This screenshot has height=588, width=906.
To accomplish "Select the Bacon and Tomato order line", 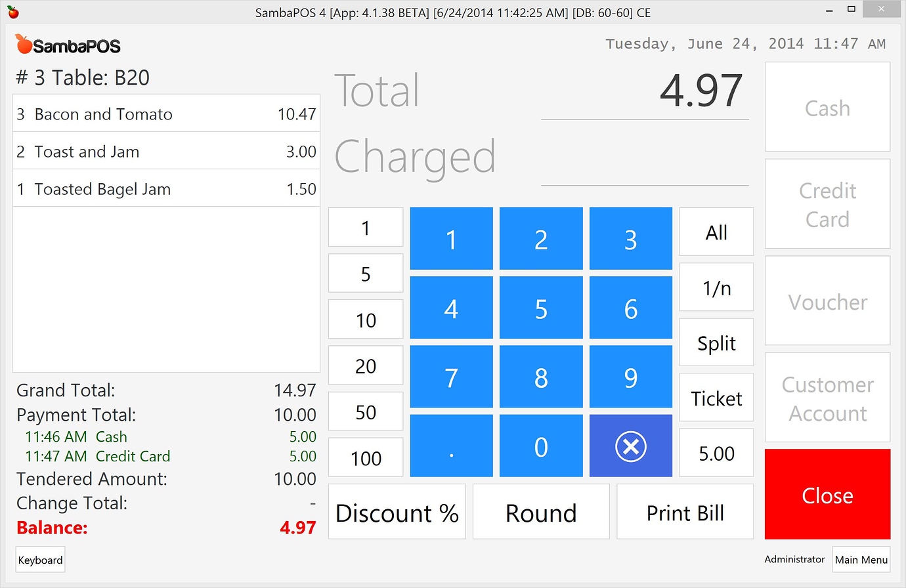I will coord(166,113).
